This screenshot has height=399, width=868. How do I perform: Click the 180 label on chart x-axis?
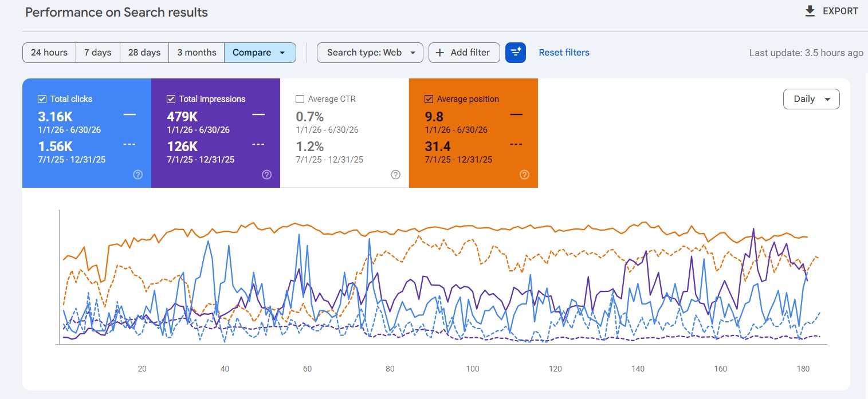[803, 369]
